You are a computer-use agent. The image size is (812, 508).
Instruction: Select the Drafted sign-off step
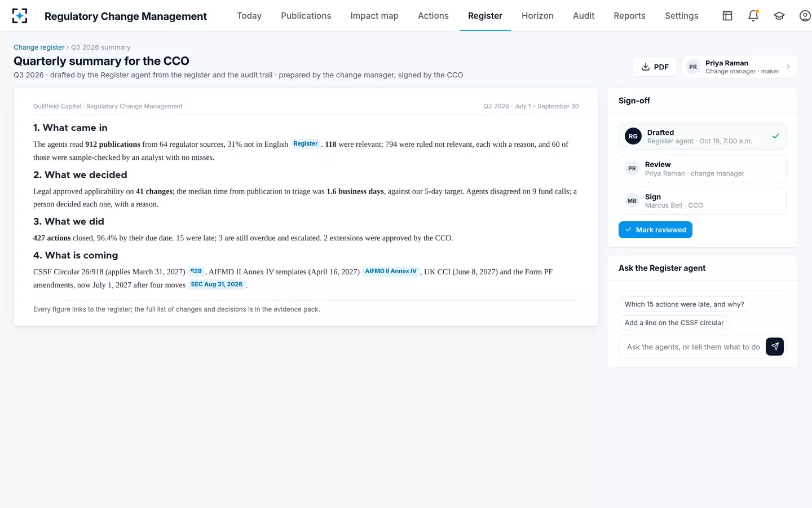click(x=702, y=136)
